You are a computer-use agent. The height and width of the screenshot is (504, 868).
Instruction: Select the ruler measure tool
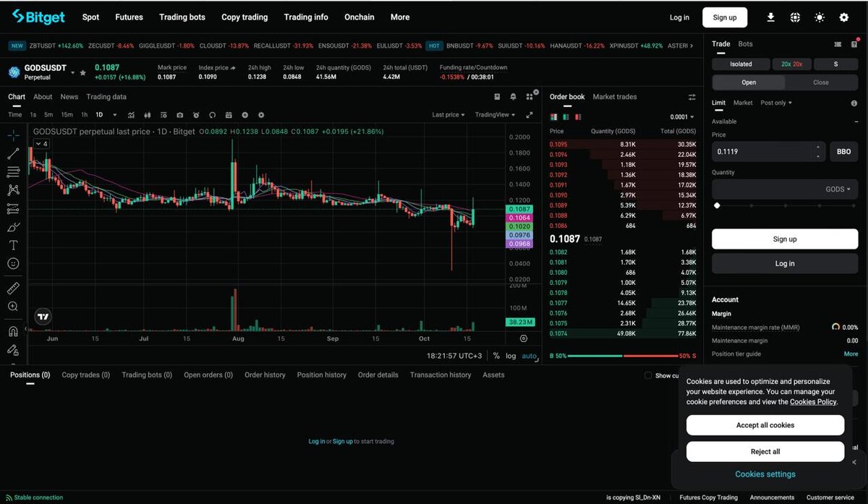[13, 288]
